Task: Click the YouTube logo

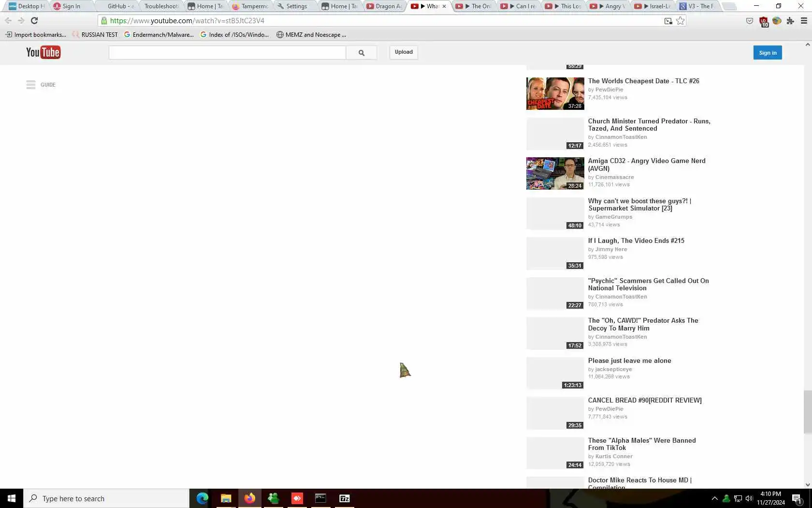Action: (43, 52)
